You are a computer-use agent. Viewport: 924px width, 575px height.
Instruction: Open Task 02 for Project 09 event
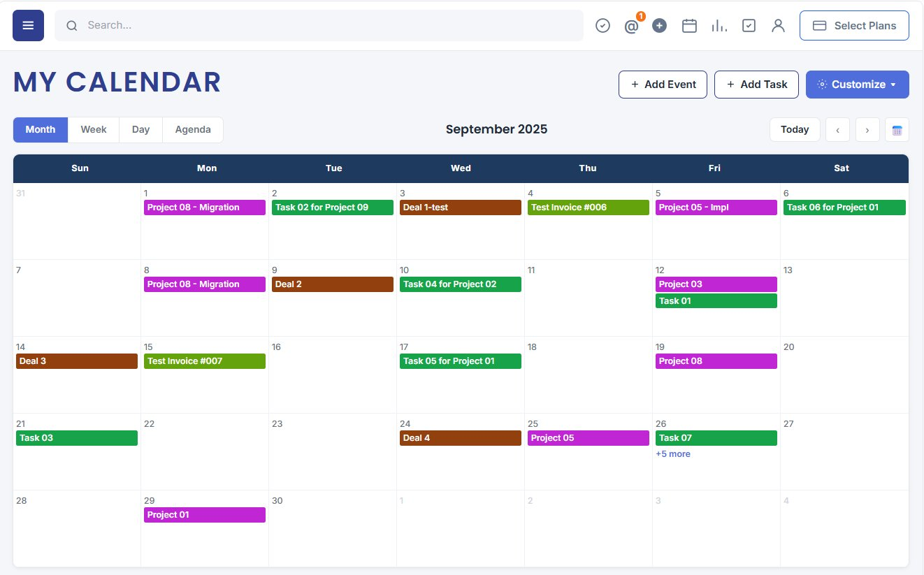click(333, 208)
